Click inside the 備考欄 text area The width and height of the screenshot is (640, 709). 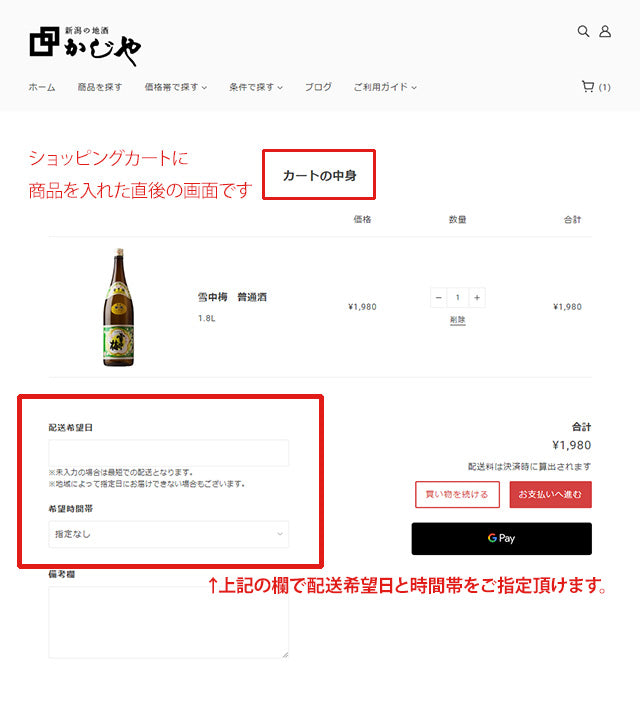pos(168,622)
